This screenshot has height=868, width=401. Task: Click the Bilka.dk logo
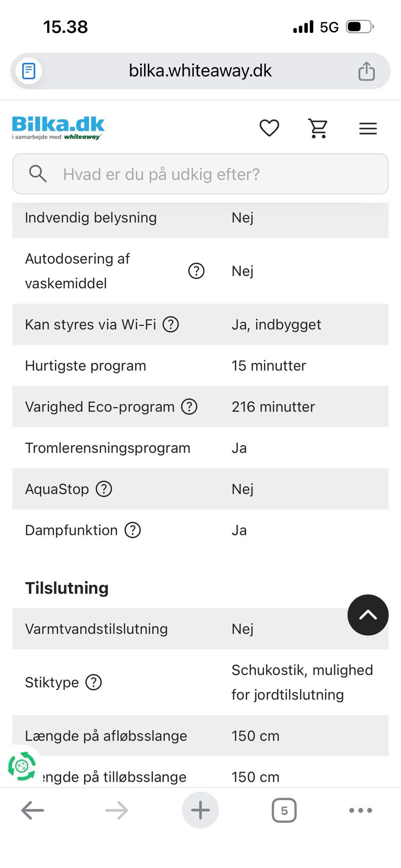click(x=58, y=128)
